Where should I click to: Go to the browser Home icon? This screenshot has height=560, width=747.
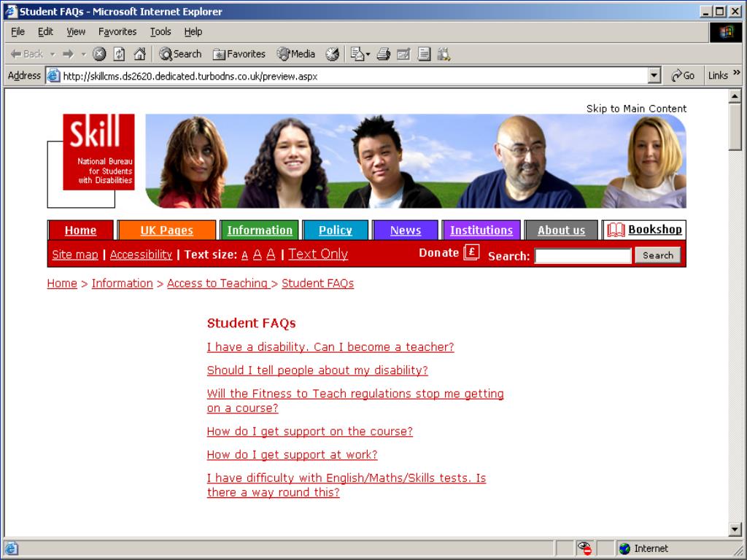coord(139,54)
